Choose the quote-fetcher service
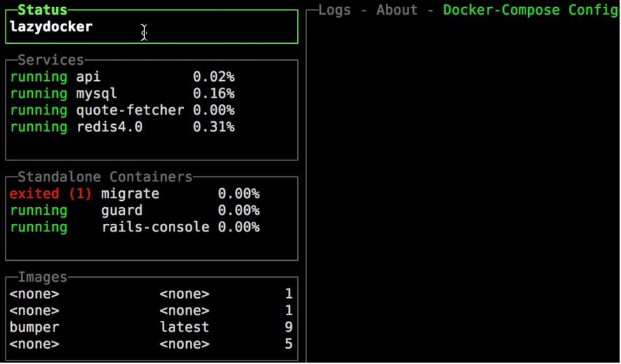Screen dimensions: 621x364 pos(130,110)
